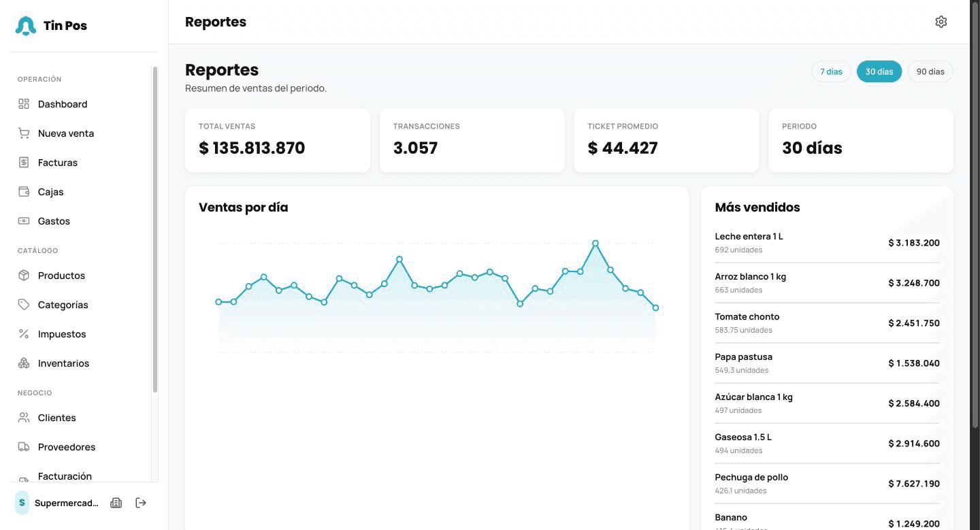Image resolution: width=980 pixels, height=530 pixels.
Task: Click the Supermercad… business name
Action: pos(67,503)
